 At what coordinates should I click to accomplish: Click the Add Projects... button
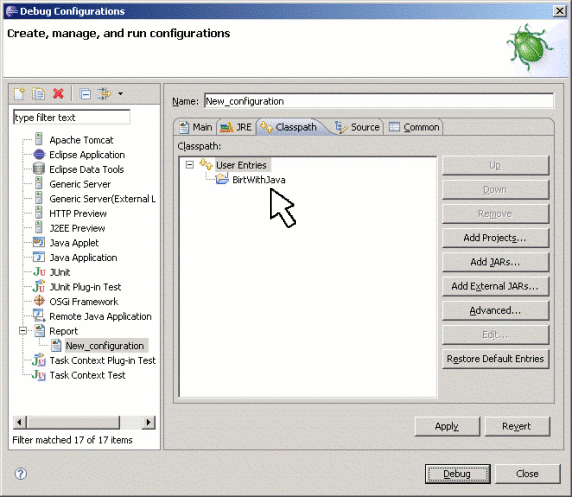coord(495,238)
